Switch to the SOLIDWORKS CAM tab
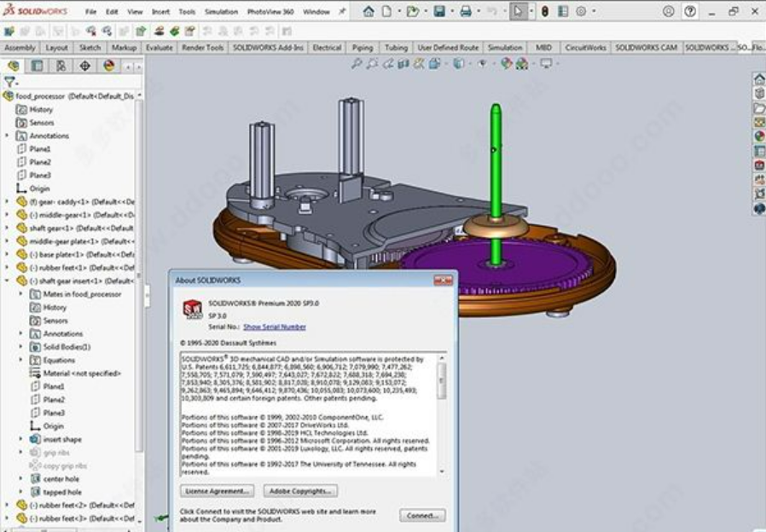The image size is (766, 532). pyautogui.click(x=646, y=48)
